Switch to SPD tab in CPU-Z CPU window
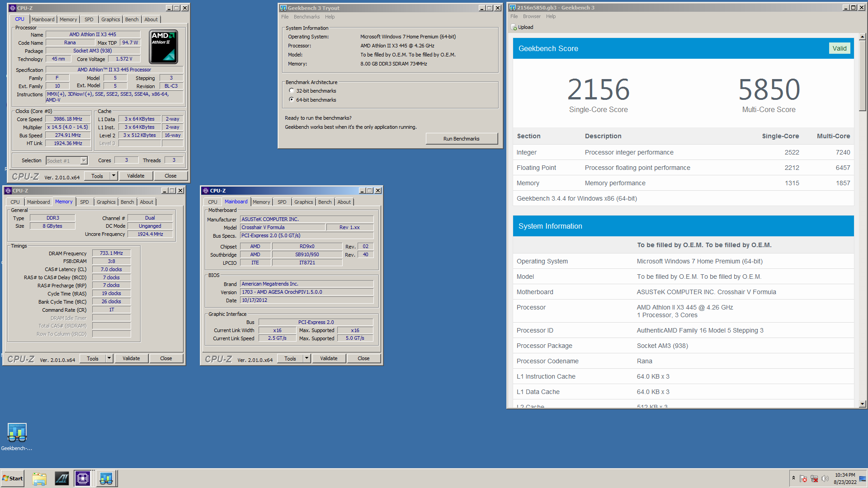 tap(89, 19)
